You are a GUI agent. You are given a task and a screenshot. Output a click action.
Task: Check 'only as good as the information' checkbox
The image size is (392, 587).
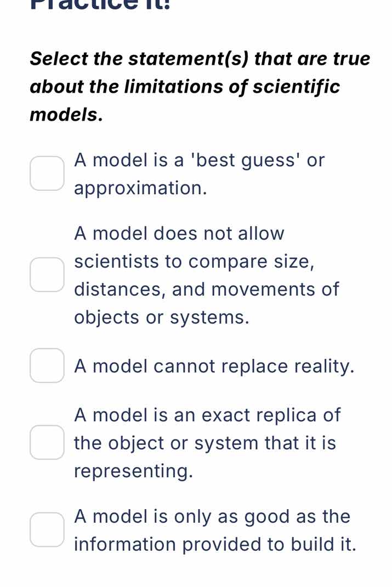coord(47,529)
